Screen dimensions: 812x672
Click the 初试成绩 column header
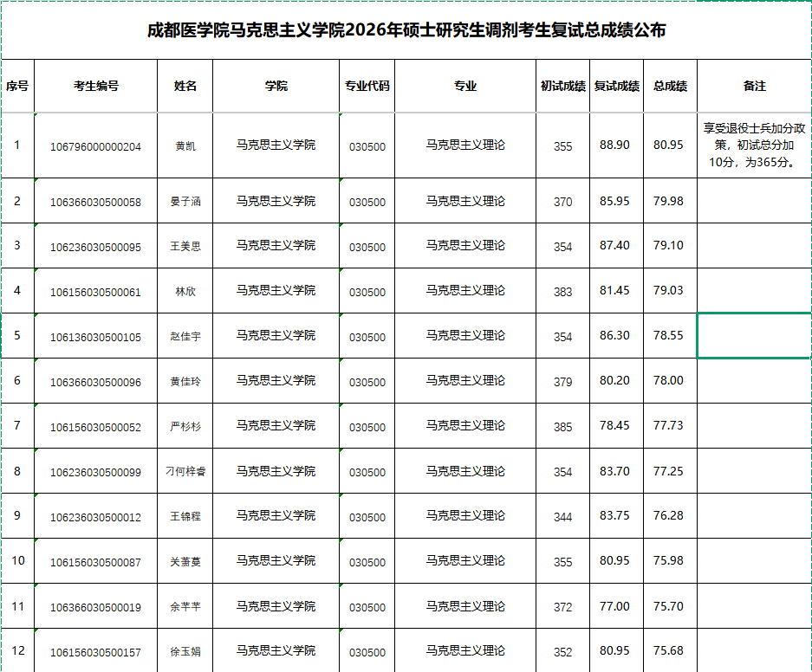coord(562,86)
